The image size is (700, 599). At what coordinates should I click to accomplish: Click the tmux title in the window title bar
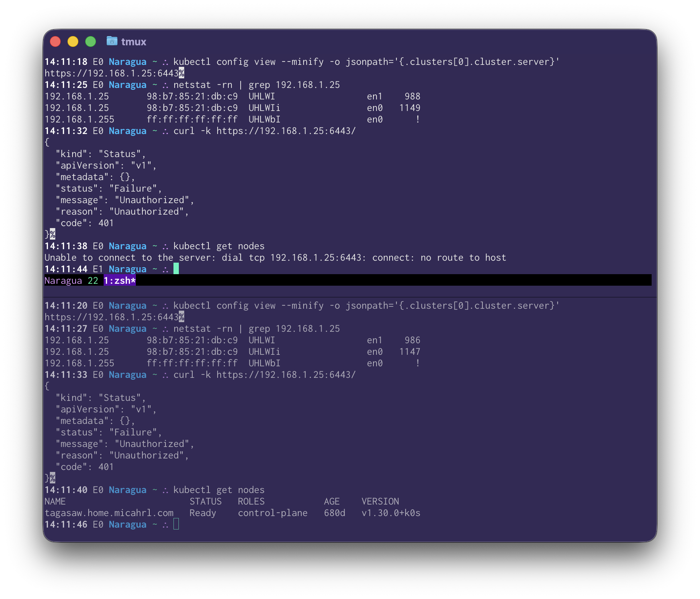[133, 41]
